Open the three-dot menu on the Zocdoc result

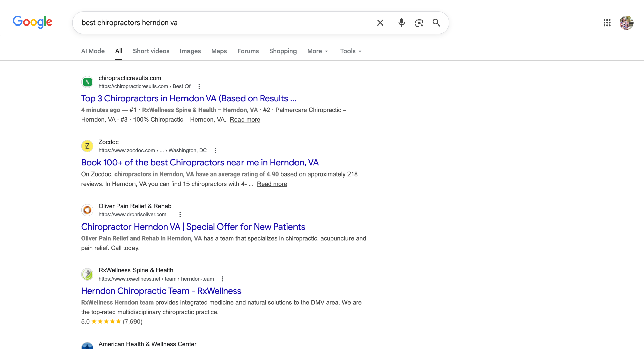coord(216,150)
